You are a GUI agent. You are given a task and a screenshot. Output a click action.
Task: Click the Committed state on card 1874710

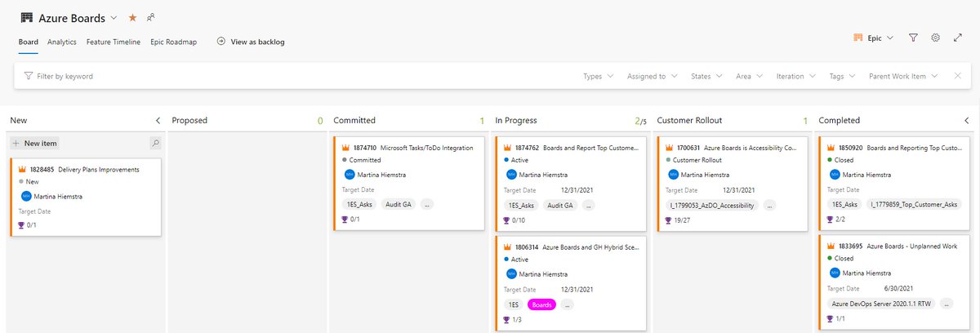(365, 161)
